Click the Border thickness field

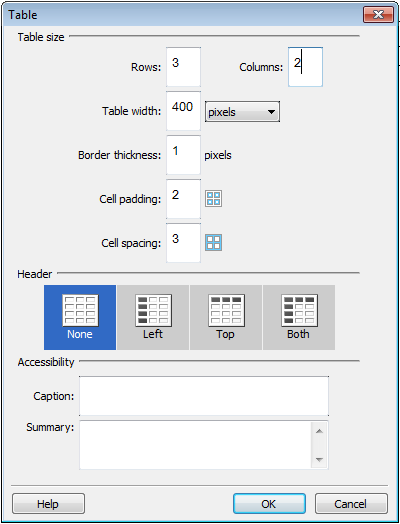point(183,155)
